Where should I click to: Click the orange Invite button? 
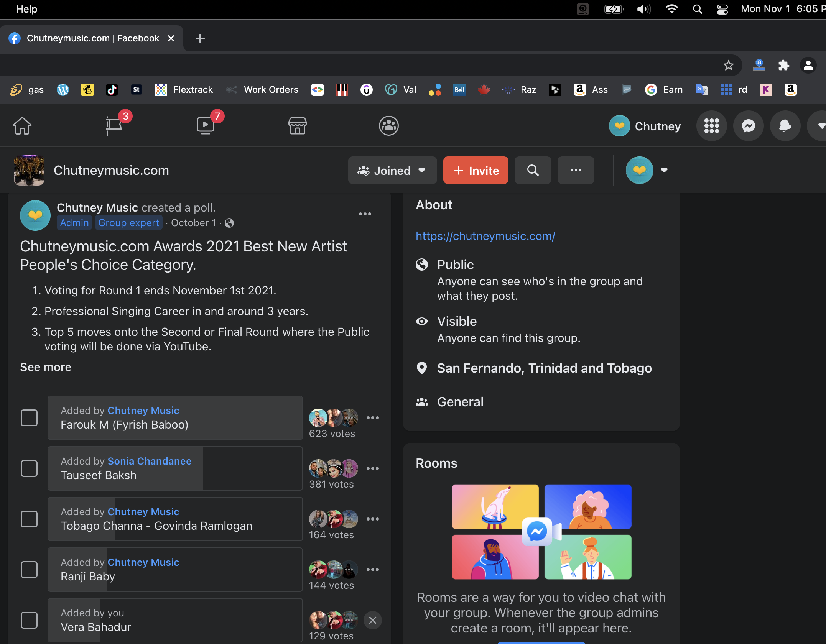476,170
